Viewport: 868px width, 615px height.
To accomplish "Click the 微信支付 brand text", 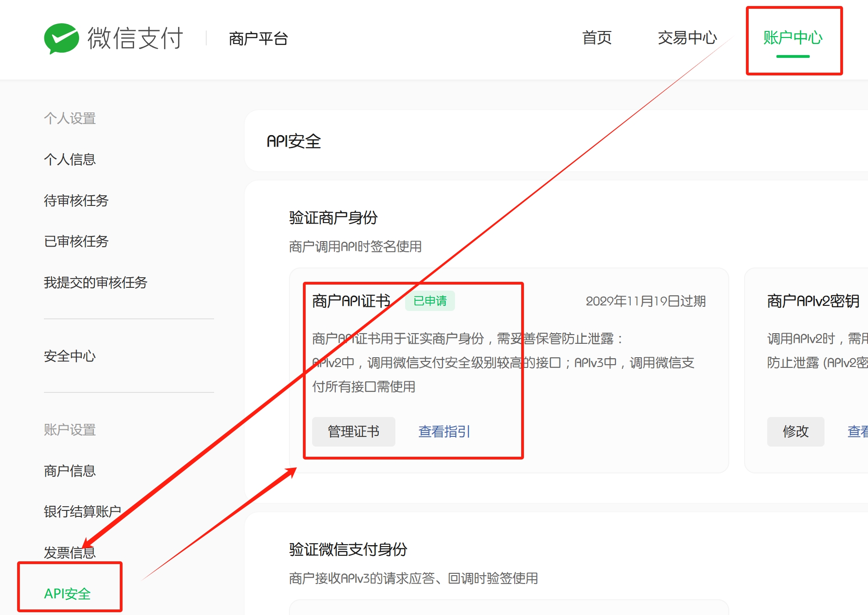I will (x=135, y=38).
